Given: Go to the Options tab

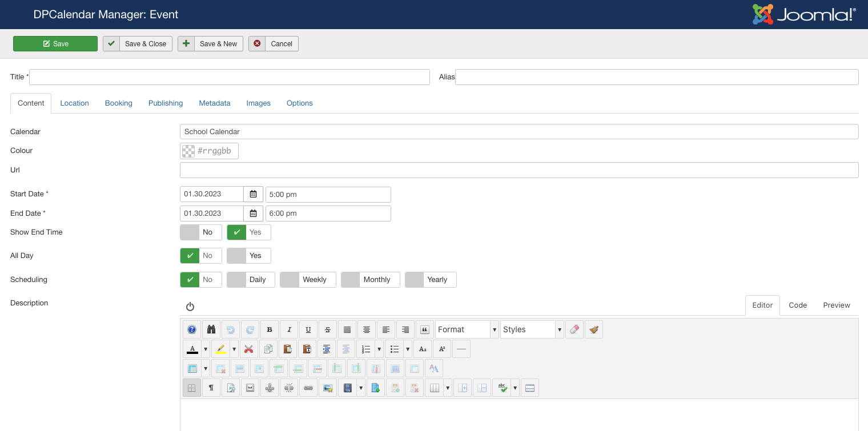Looking at the screenshot, I should tap(300, 103).
